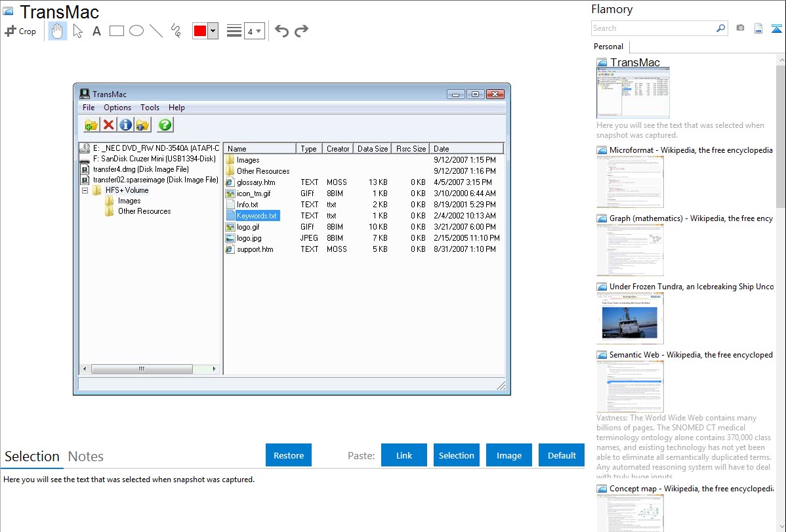Pick the rectangle shape tool

pyautogui.click(x=116, y=31)
